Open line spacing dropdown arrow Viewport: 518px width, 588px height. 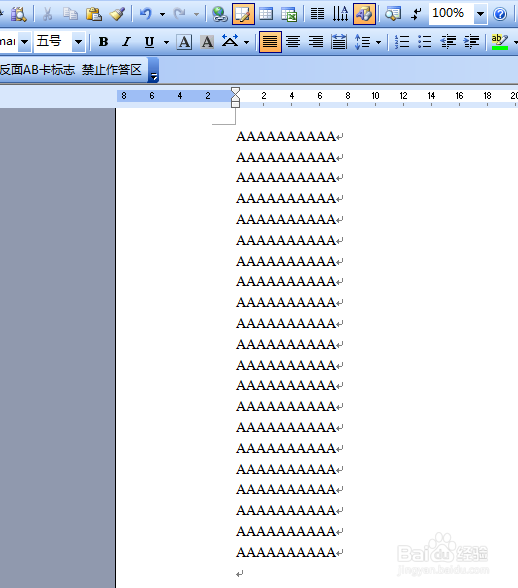pyautogui.click(x=378, y=42)
